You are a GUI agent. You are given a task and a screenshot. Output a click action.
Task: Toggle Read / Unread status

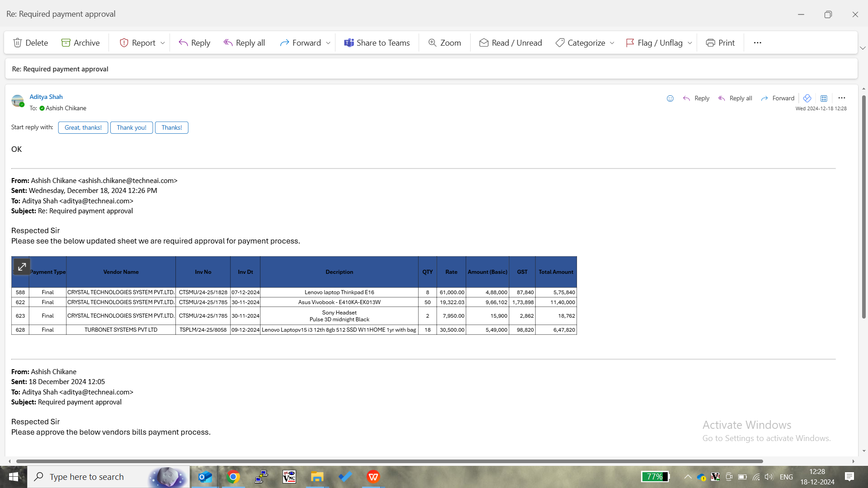click(x=510, y=43)
